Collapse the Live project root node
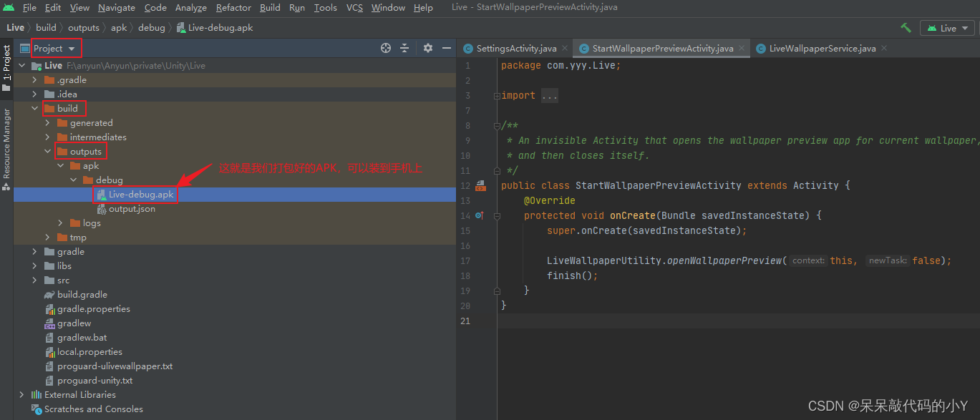The image size is (980, 420). point(21,66)
